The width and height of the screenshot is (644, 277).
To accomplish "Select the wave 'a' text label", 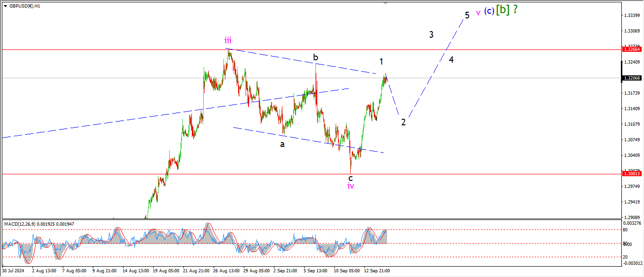I will tap(282, 145).
